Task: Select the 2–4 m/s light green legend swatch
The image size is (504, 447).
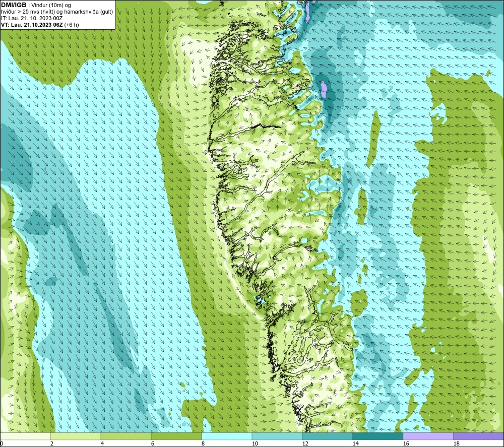Action: [76, 436]
